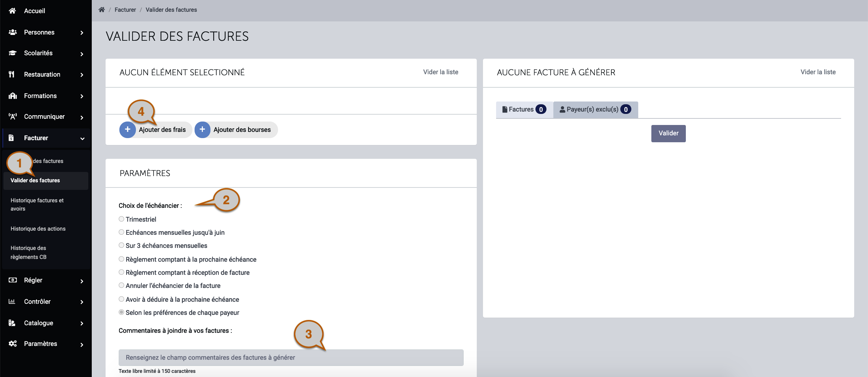Click the Paramètres gears icon

point(13,344)
